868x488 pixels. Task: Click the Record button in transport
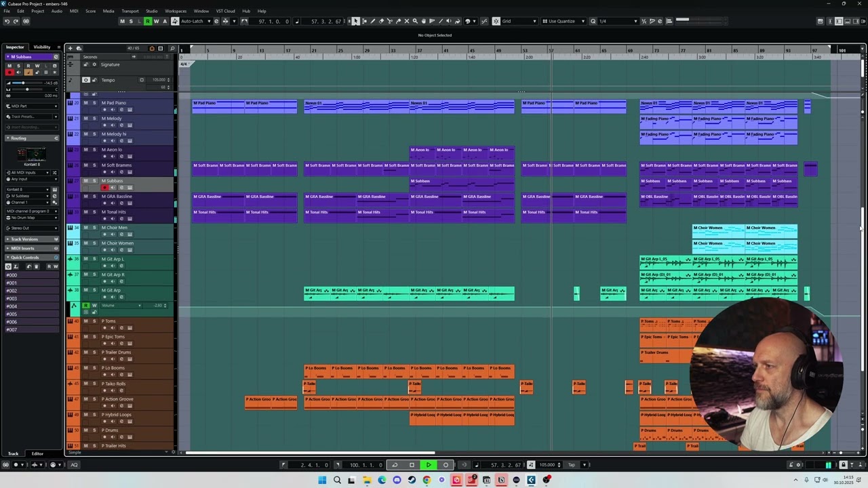(x=446, y=465)
